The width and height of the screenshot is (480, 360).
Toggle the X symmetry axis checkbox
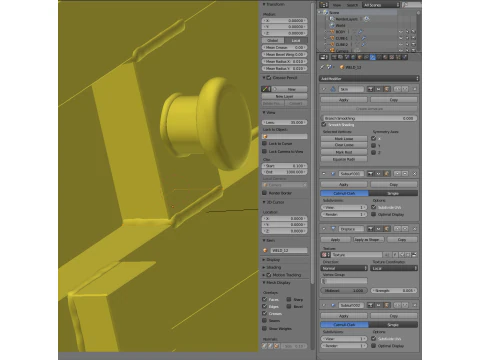click(374, 138)
